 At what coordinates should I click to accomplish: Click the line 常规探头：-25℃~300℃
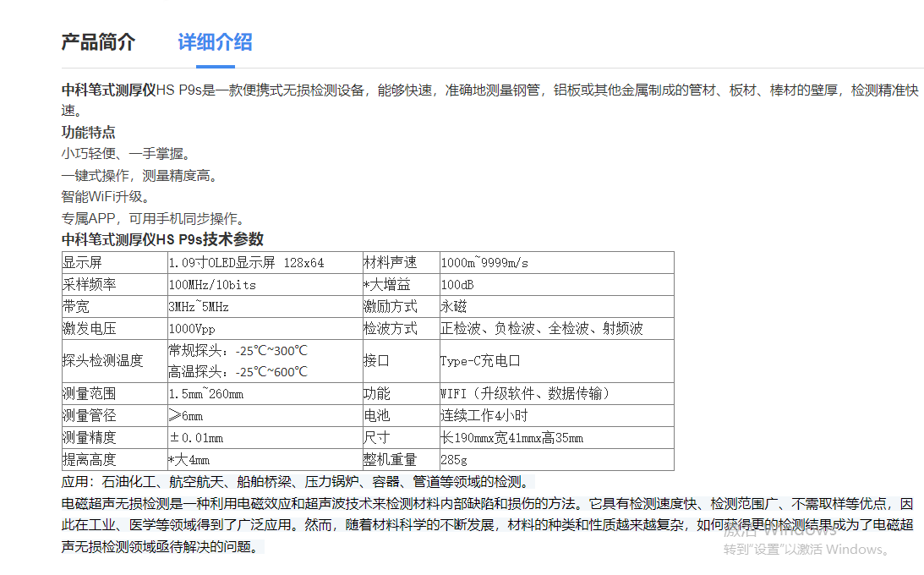238,351
